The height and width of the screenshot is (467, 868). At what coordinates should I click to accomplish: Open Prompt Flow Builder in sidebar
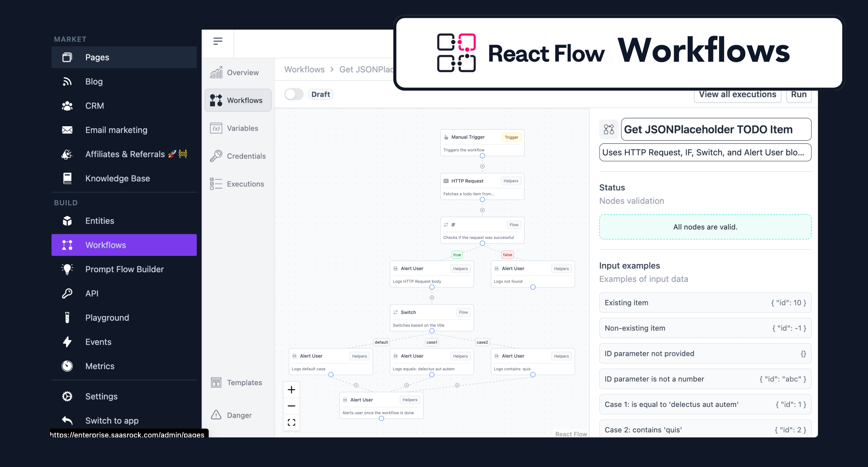[124, 269]
